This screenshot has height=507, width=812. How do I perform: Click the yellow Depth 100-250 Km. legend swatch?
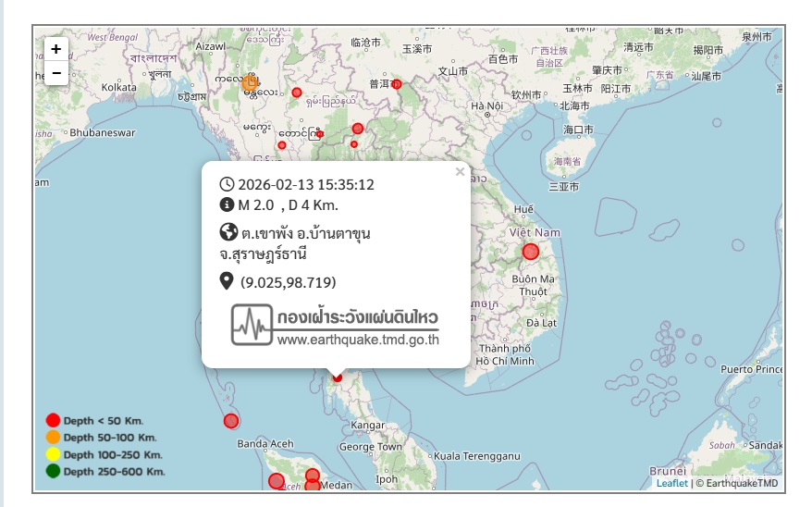click(x=53, y=454)
